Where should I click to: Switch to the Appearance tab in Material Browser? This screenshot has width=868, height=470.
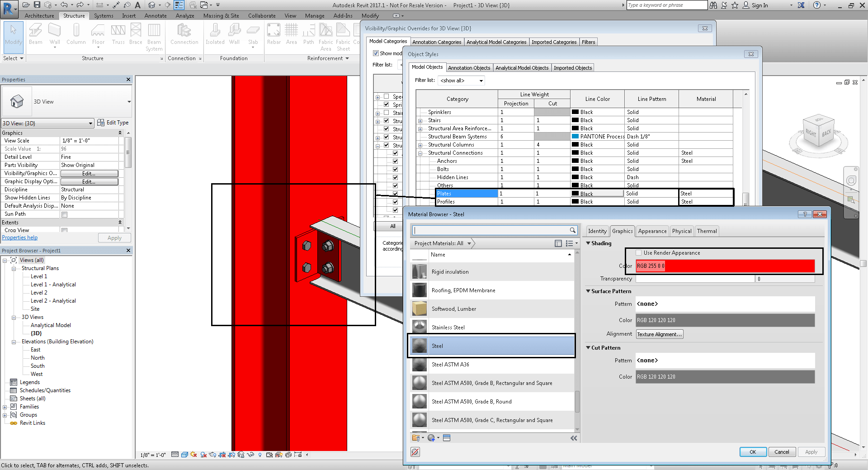click(652, 231)
